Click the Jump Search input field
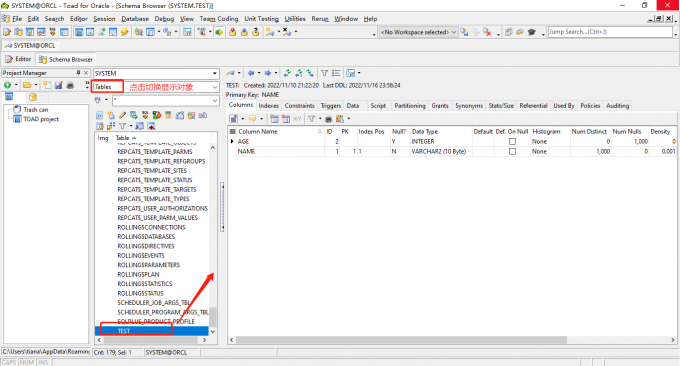 [x=610, y=32]
